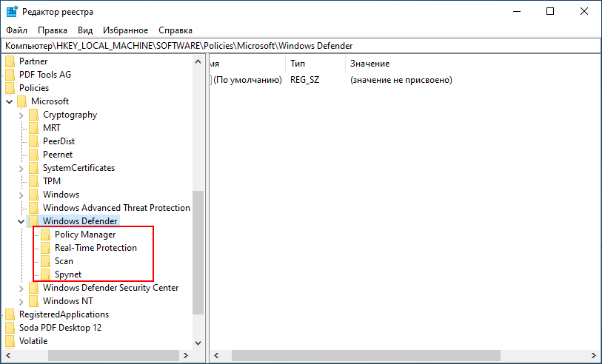Screen dimensions: 602x364
Task: Click values pane scroll right arrow
Action: point(595,356)
